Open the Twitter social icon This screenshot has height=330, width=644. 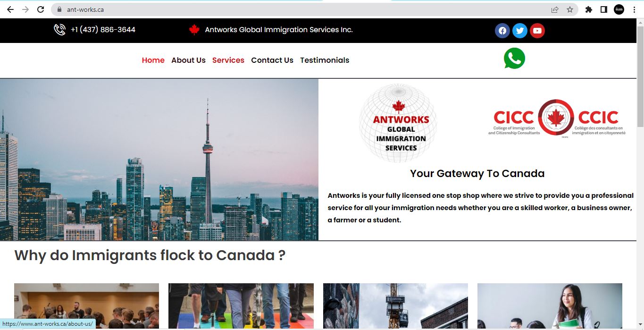[x=520, y=31]
